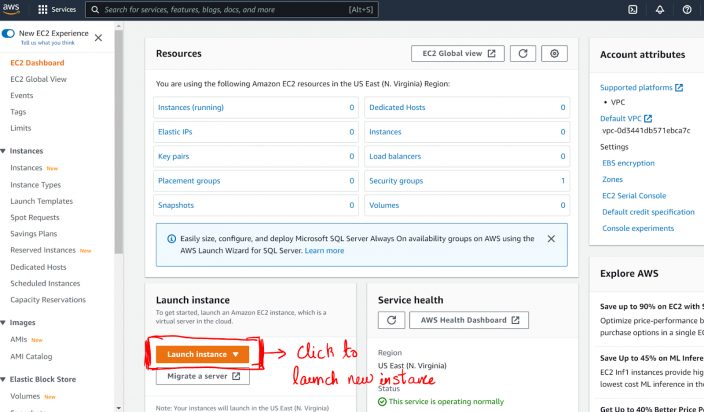Viewport: 704px width, 412px height.
Task: Open the Launch instance dropdown button
Action: pyautogui.click(x=203, y=354)
